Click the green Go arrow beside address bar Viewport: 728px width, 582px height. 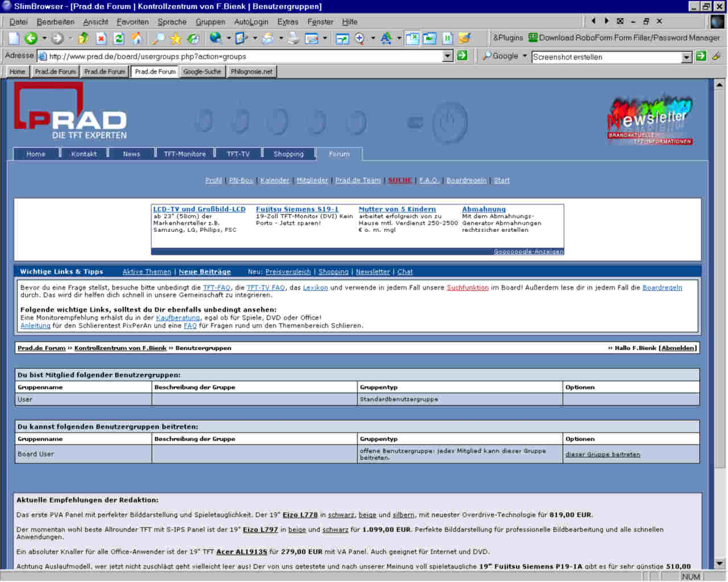[x=462, y=56]
